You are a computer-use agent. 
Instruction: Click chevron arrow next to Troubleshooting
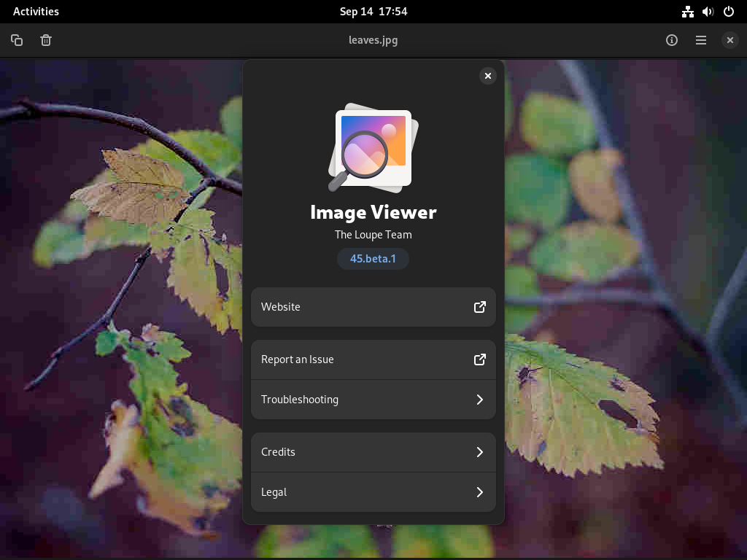coord(480,400)
